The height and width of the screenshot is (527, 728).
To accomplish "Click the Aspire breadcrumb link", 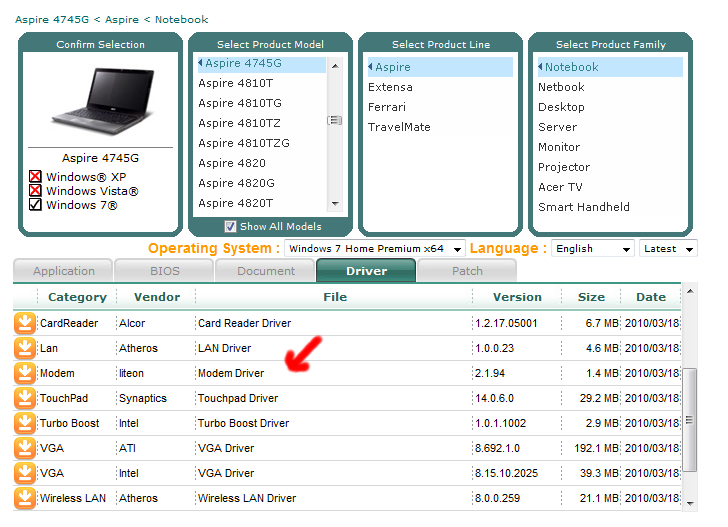I will [x=122, y=20].
